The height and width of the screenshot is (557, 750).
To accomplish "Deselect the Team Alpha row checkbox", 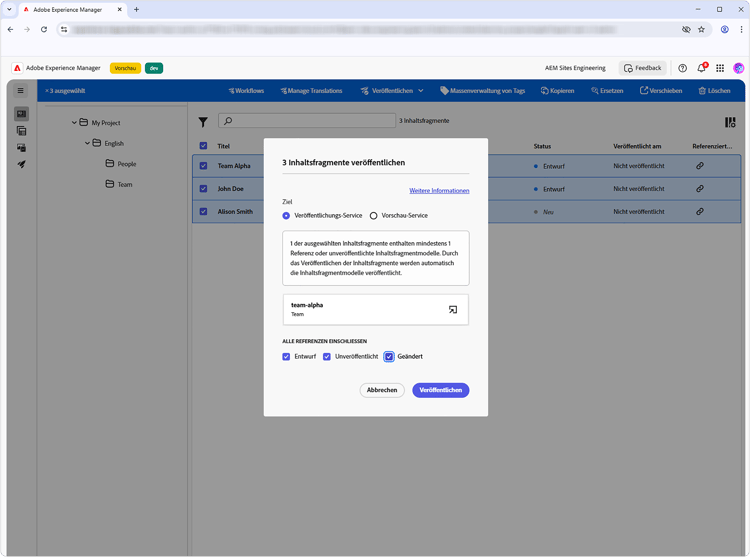I will click(203, 166).
